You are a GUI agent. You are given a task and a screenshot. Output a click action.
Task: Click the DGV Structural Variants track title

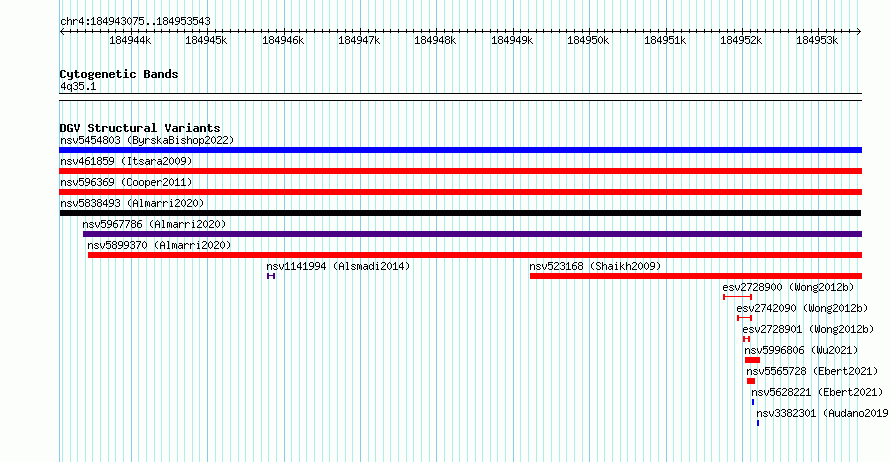click(140, 128)
